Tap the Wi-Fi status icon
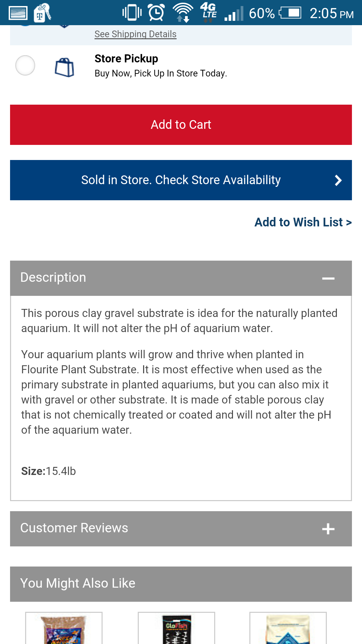The image size is (362, 644). click(183, 13)
